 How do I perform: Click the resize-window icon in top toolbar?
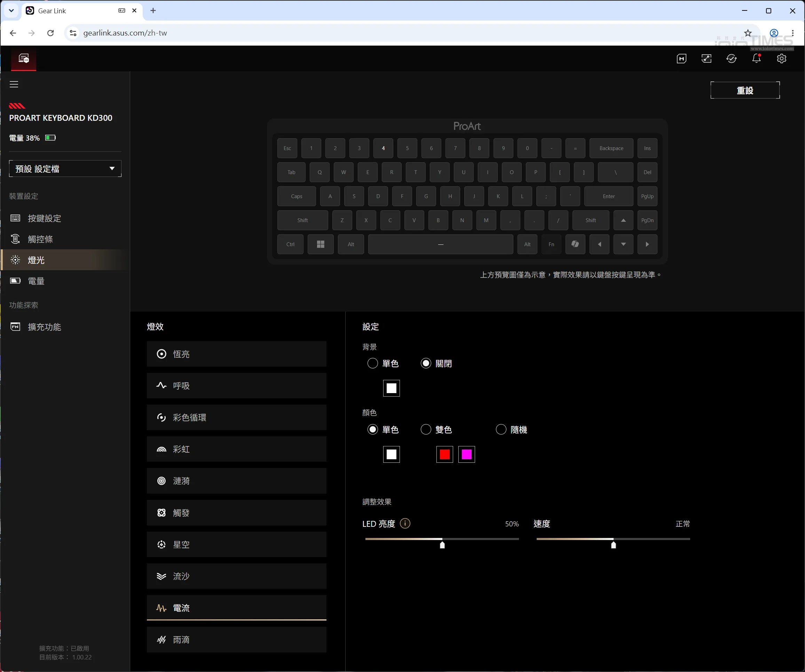pyautogui.click(x=707, y=59)
